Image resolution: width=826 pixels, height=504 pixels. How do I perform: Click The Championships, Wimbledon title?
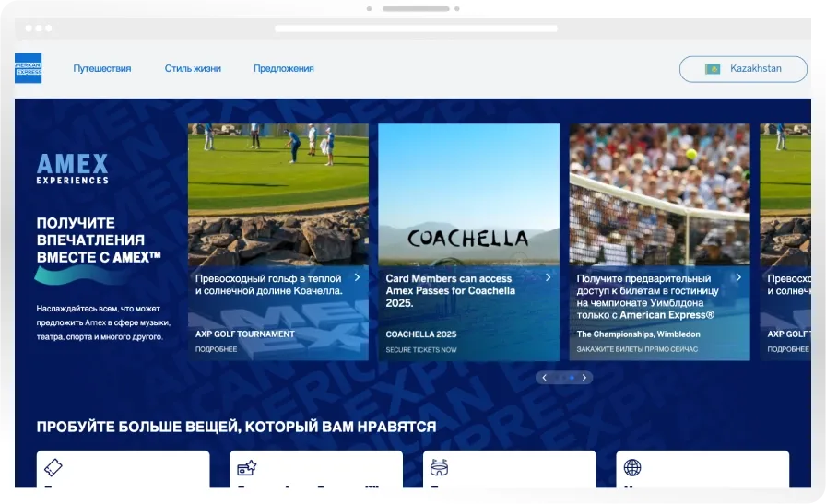[638, 334]
